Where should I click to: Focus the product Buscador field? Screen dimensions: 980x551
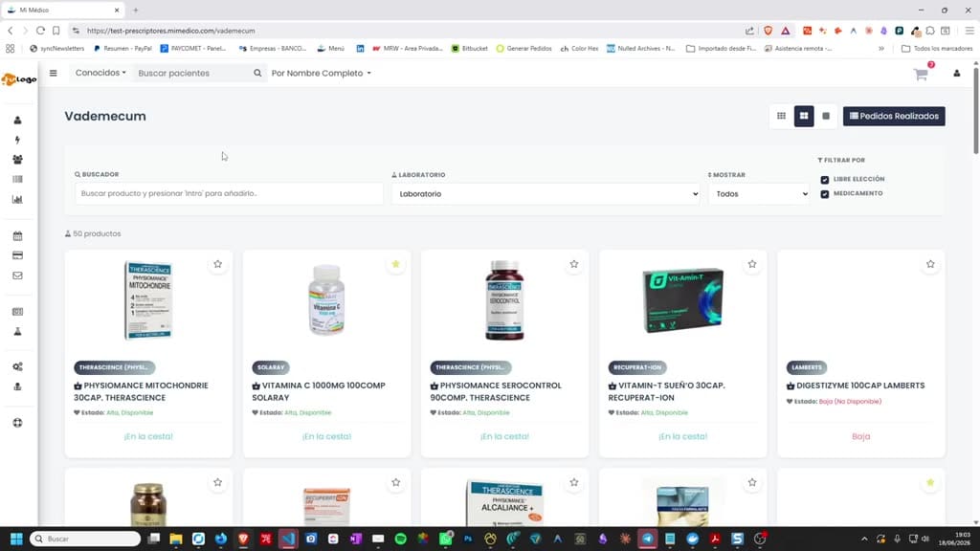229,193
